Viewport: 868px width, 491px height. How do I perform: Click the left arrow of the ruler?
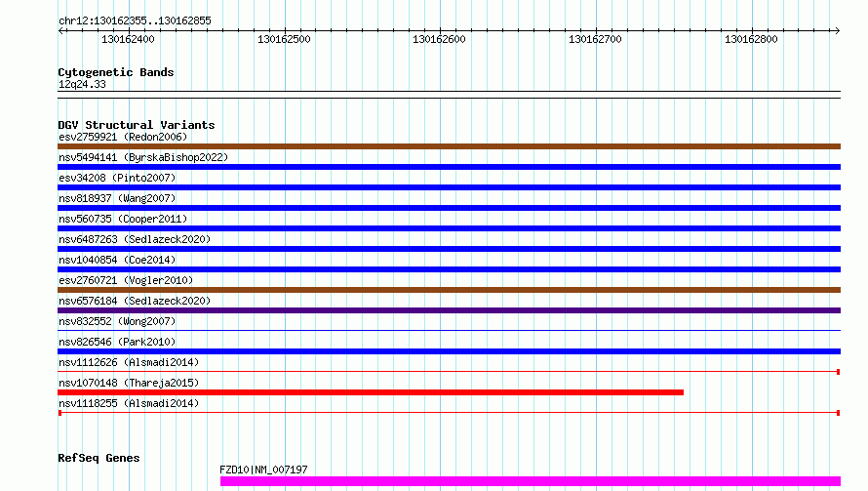coord(61,30)
